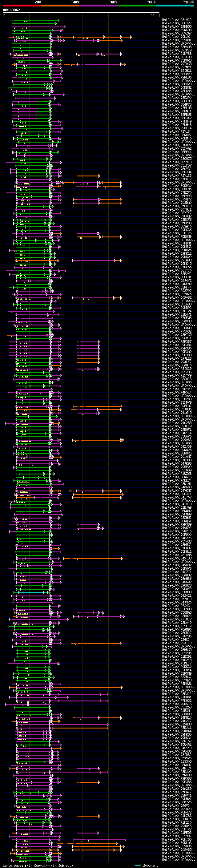Open hit UniRef100_Q9LJ64
This screenshot has width=197, height=868.
[x=177, y=37]
